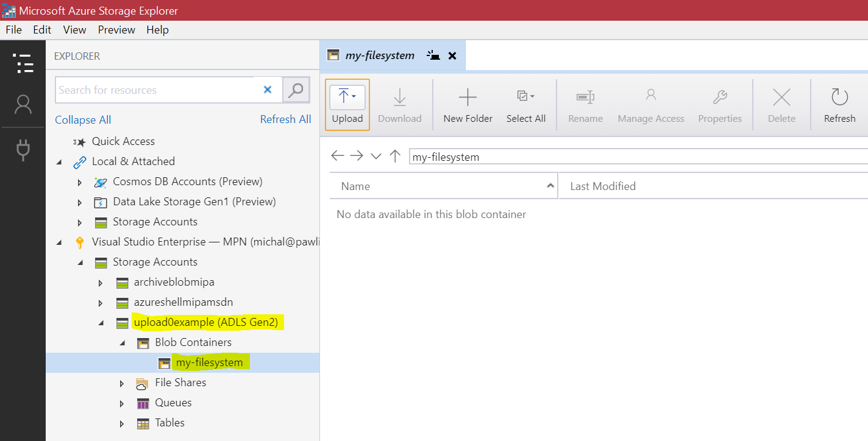
Task: Click the search magnifier icon
Action: click(x=295, y=90)
